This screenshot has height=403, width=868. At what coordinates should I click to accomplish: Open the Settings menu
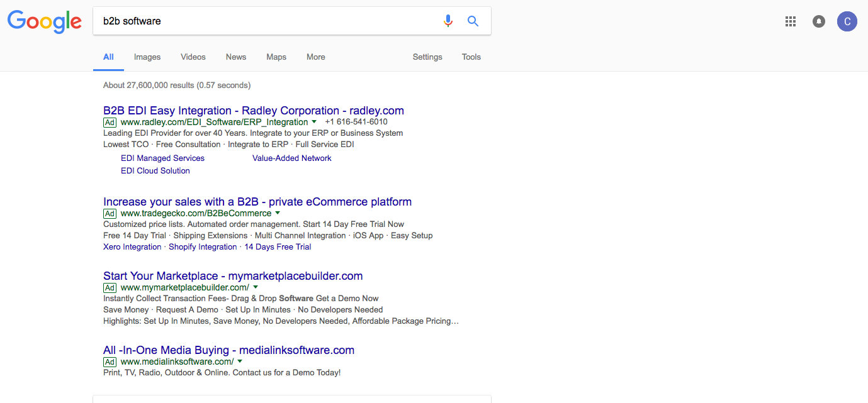coord(427,57)
